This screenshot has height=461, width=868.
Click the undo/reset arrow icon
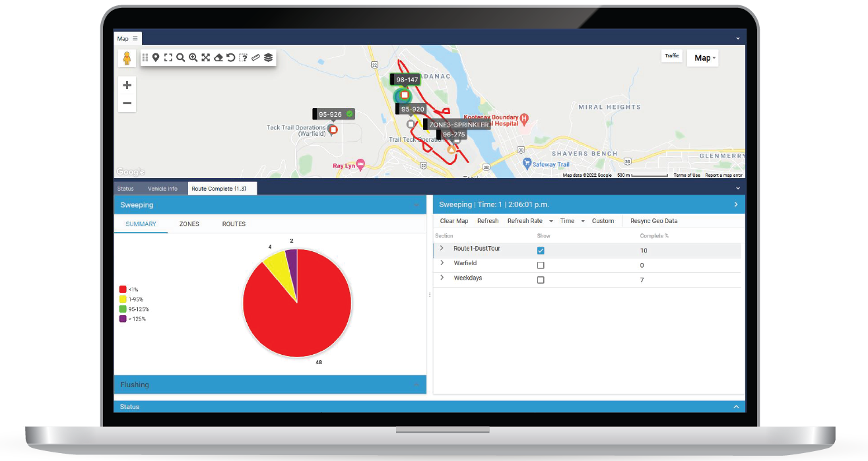(230, 58)
